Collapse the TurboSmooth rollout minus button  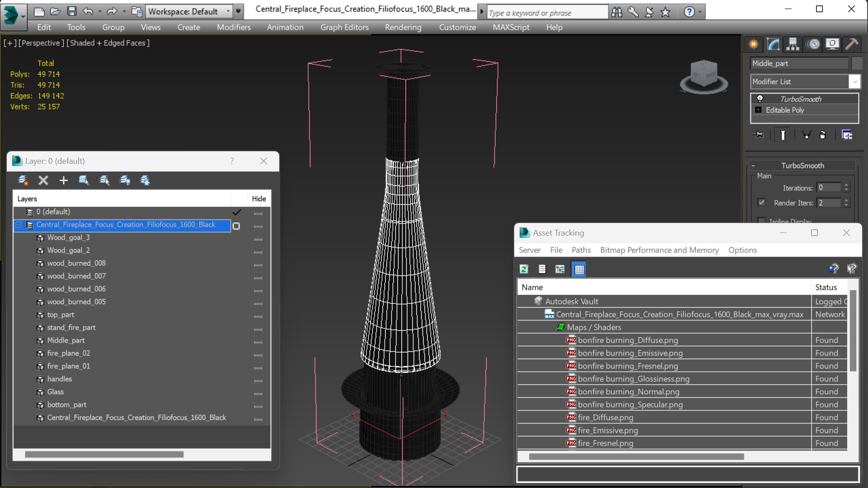pos(753,166)
